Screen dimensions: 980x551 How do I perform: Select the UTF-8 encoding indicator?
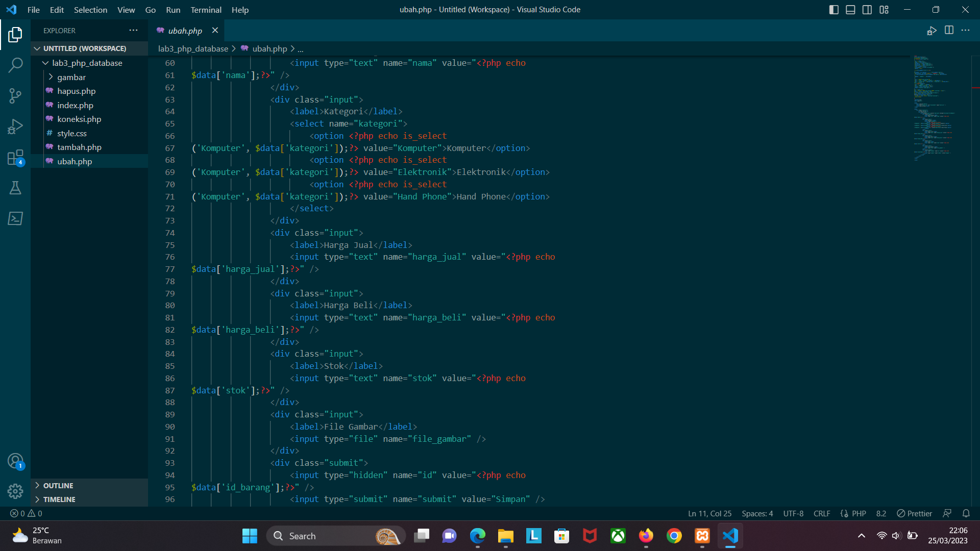(793, 513)
